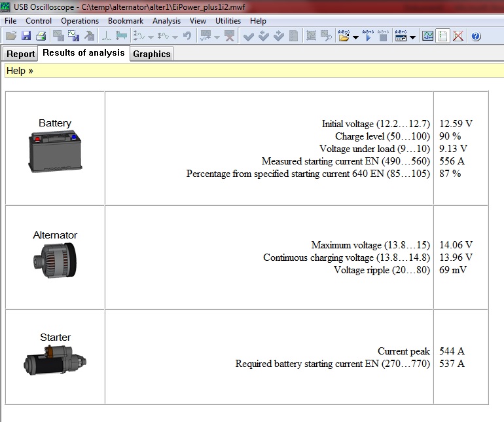Switch to the Report tab
The height and width of the screenshot is (422, 504).
[20, 54]
